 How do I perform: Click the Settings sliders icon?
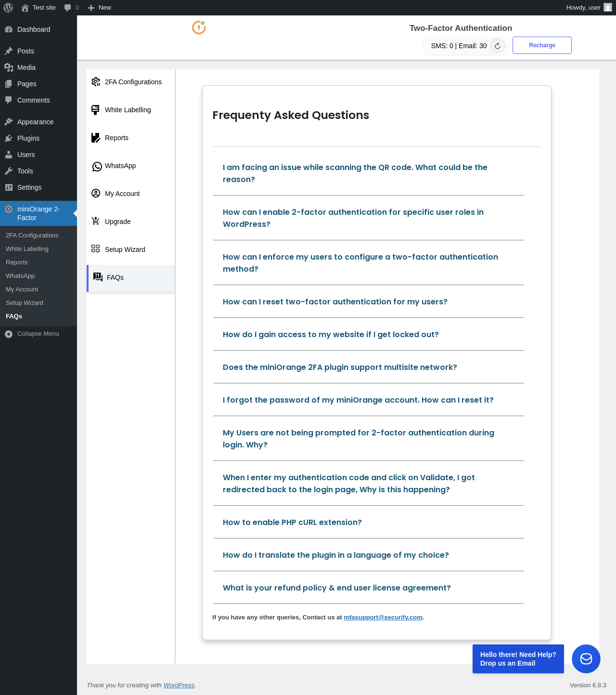coord(9,187)
